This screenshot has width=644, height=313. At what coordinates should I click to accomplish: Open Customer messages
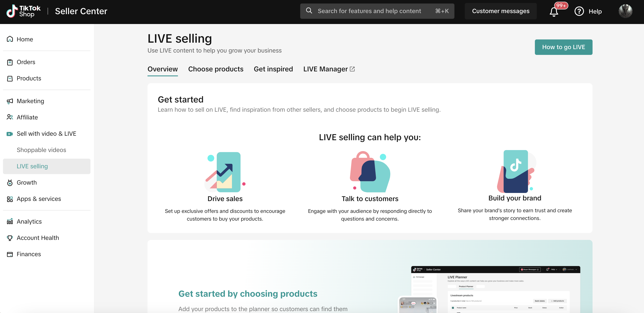(x=501, y=11)
